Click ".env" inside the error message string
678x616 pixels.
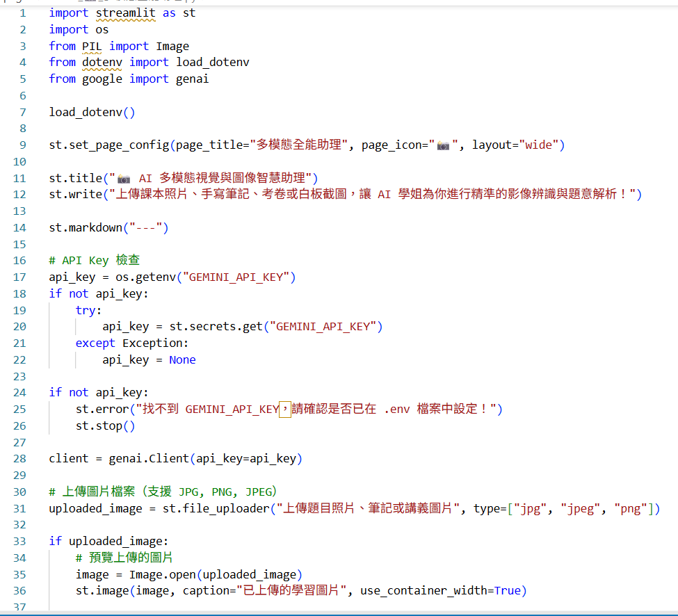pyautogui.click(x=397, y=410)
